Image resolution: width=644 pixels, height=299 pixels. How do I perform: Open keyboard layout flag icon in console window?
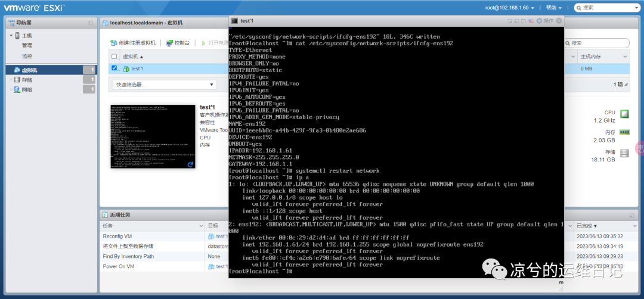(x=530, y=21)
